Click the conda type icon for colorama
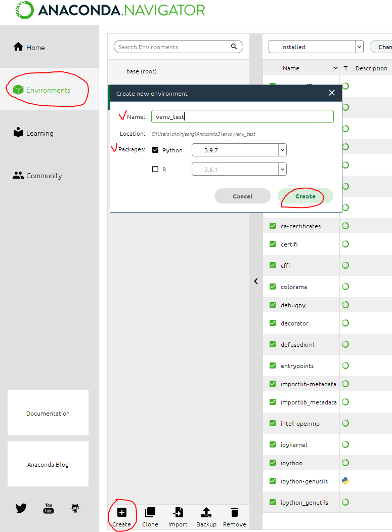 click(x=345, y=287)
